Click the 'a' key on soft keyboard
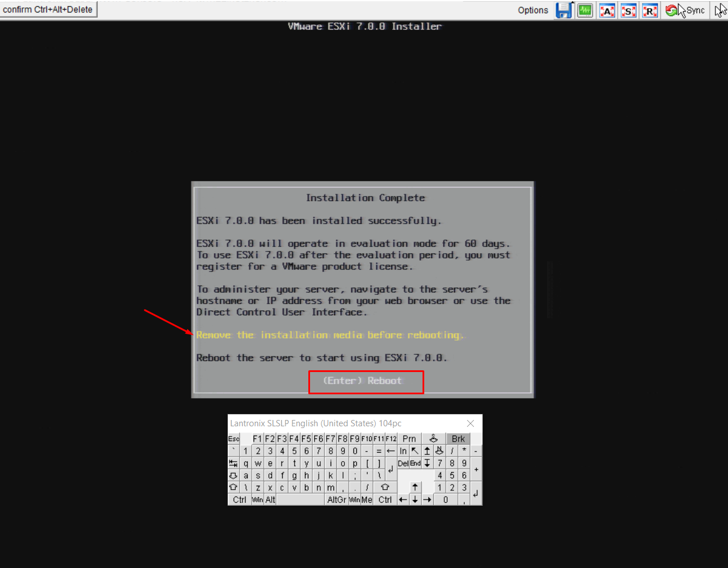The height and width of the screenshot is (568, 728). tap(246, 475)
